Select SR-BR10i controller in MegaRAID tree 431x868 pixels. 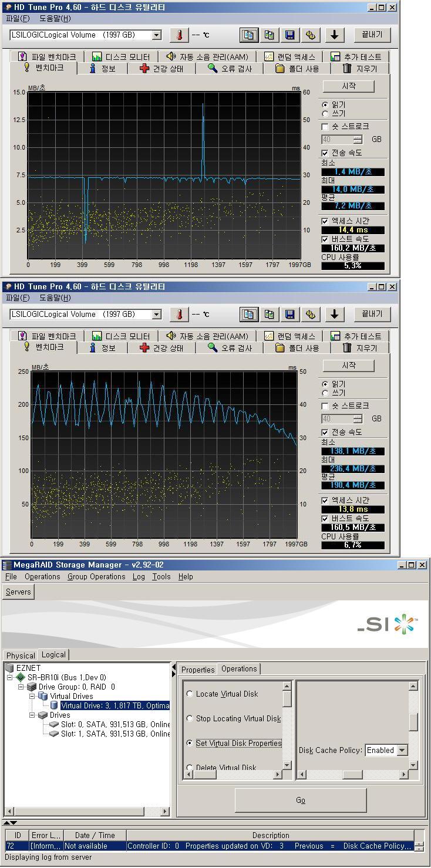coord(66,677)
